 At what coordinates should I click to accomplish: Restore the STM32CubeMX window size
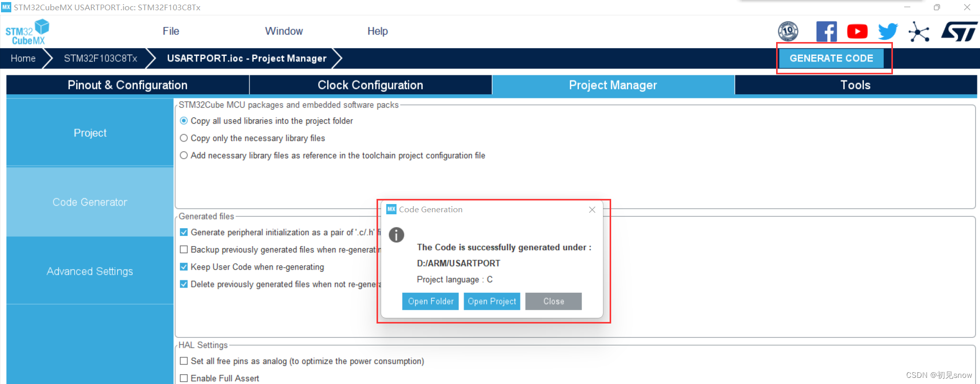[x=936, y=7]
